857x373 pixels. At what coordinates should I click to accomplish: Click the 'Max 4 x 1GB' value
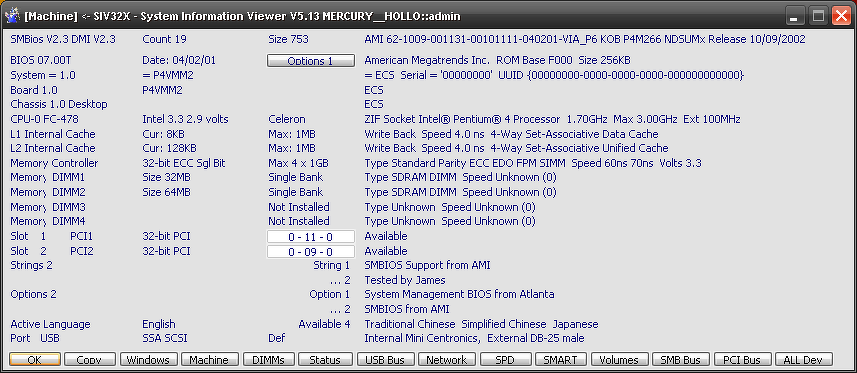[298, 163]
